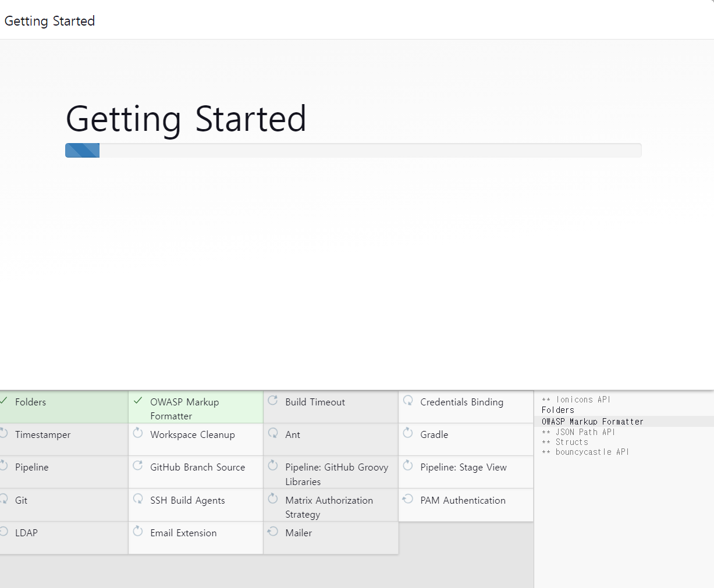Click the checkmark icon beside Folders

(x=3, y=401)
